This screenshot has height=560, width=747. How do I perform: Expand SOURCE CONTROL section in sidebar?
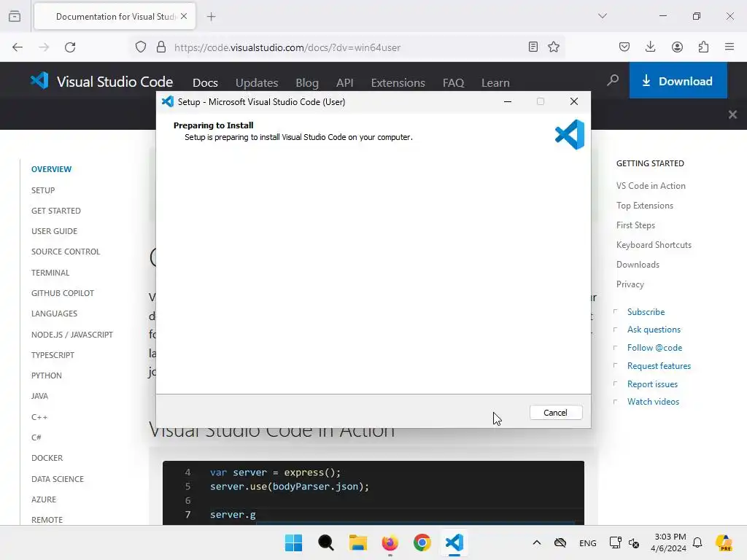click(66, 252)
